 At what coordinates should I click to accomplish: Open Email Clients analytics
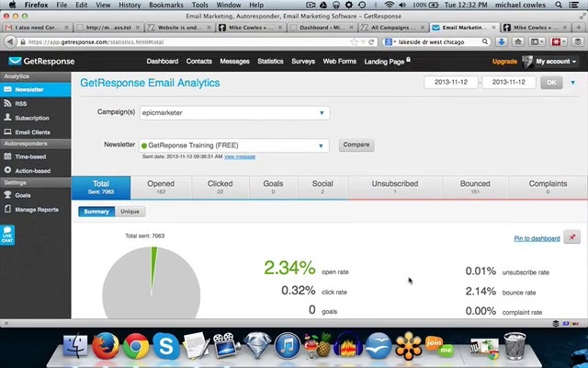[35, 132]
